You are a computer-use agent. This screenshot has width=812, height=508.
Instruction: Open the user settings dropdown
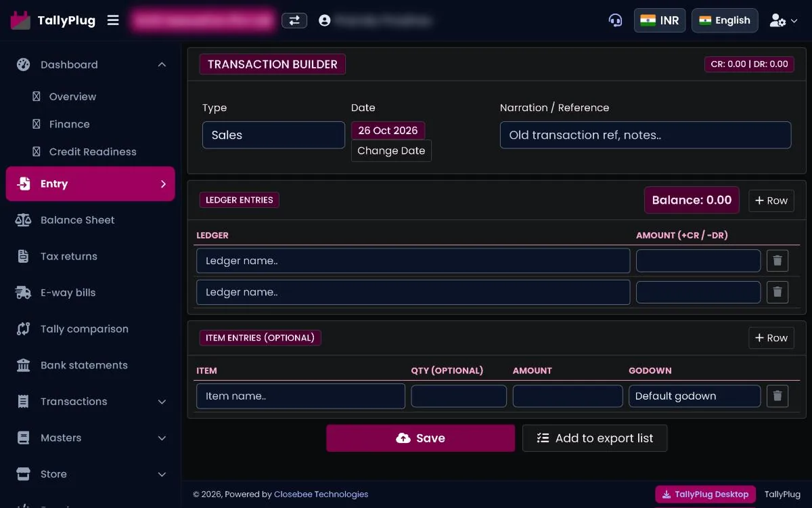784,20
